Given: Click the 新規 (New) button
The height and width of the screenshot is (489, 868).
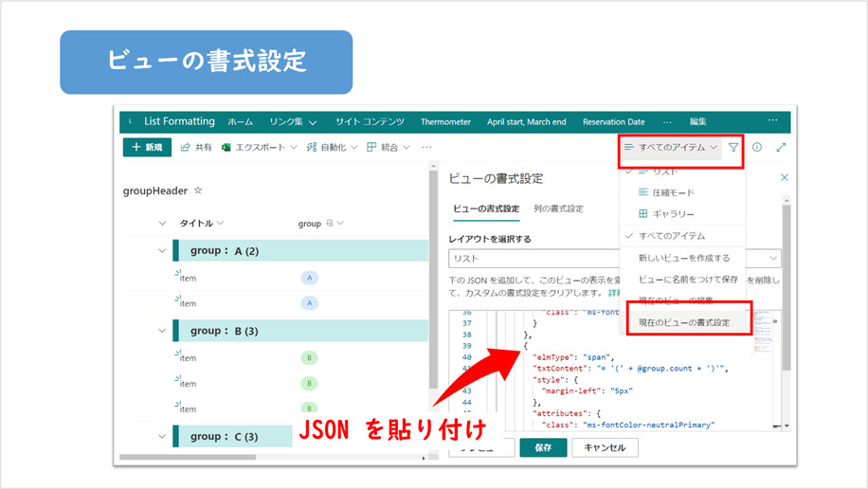Looking at the screenshot, I should point(147,147).
